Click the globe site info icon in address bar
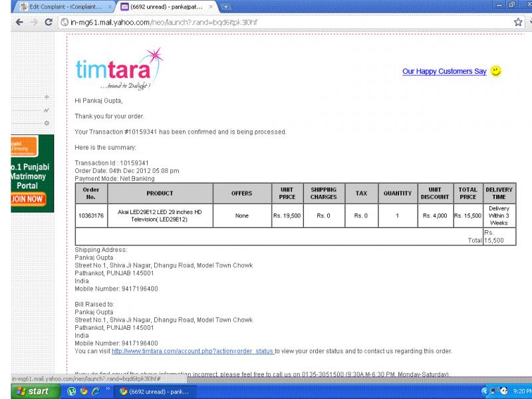The height and width of the screenshot is (399, 532). 65,23
